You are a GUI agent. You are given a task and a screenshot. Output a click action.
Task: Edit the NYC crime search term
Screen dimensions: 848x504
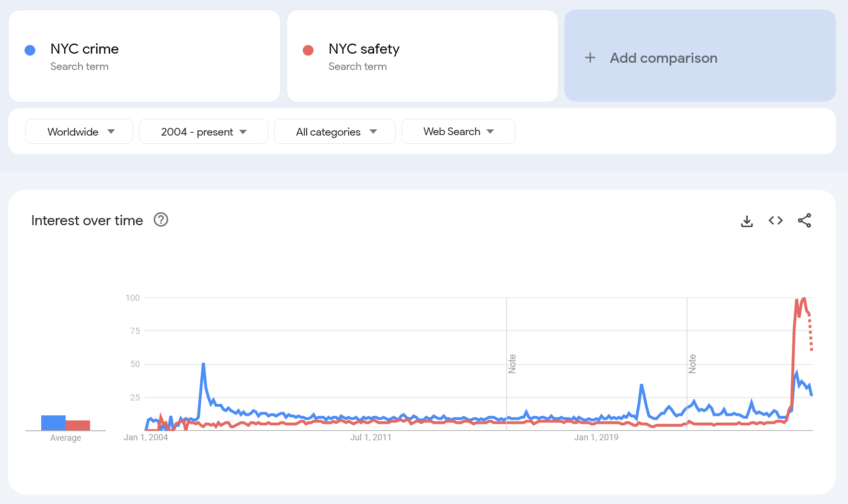click(x=84, y=49)
